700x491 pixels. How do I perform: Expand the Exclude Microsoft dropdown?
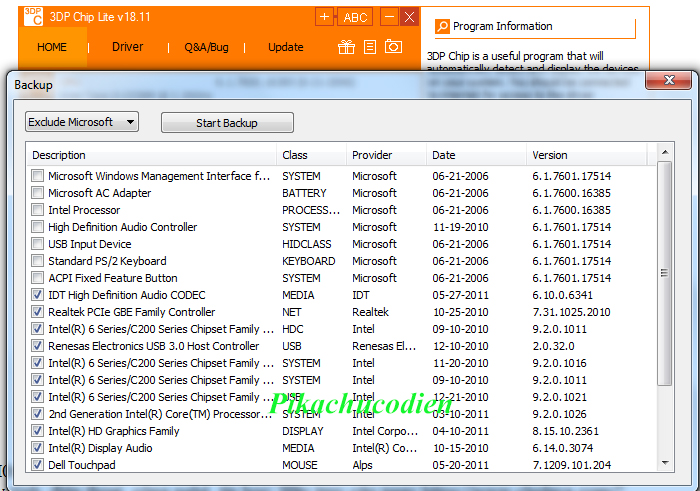(82, 122)
